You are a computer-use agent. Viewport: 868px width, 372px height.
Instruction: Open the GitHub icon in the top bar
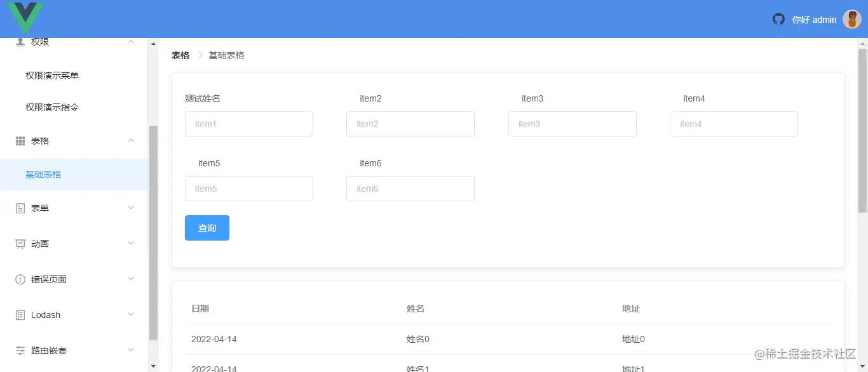click(x=778, y=19)
